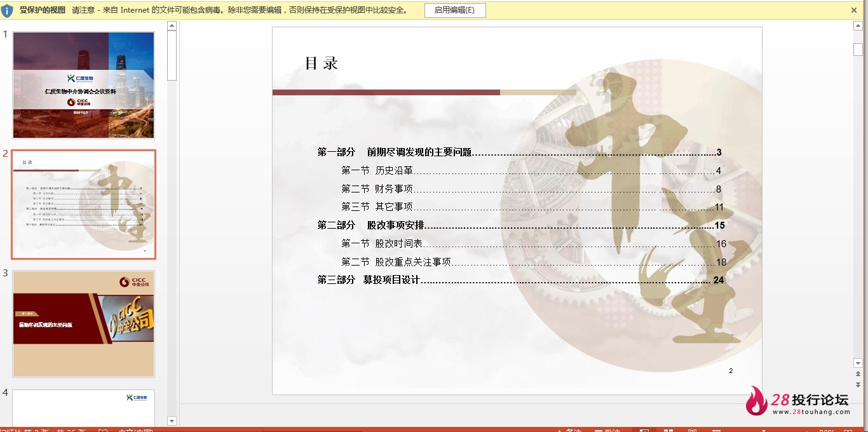
Task: Click the Internet file virus warning text
Action: [240, 10]
